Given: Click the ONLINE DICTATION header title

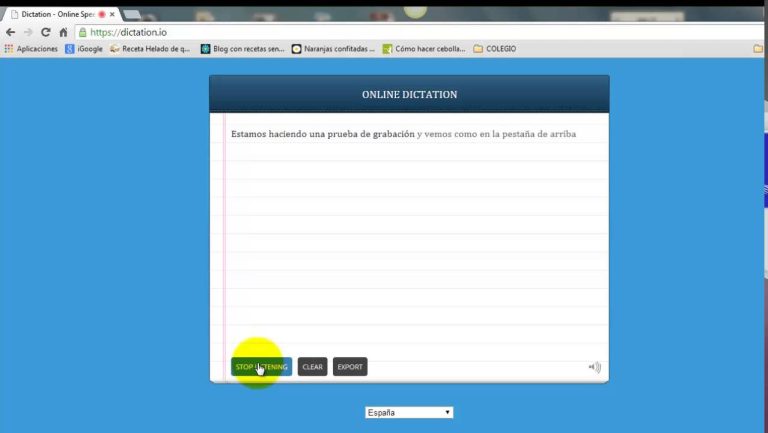Looking at the screenshot, I should [409, 95].
